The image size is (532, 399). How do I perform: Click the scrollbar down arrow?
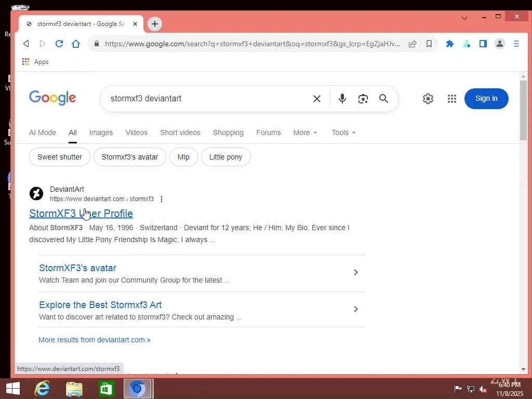tap(523, 369)
